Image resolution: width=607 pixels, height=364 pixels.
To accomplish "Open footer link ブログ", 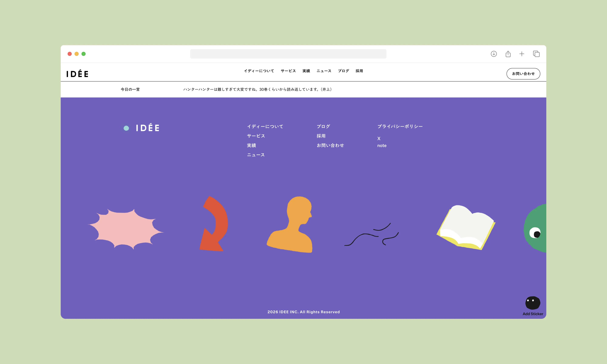I will point(323,126).
